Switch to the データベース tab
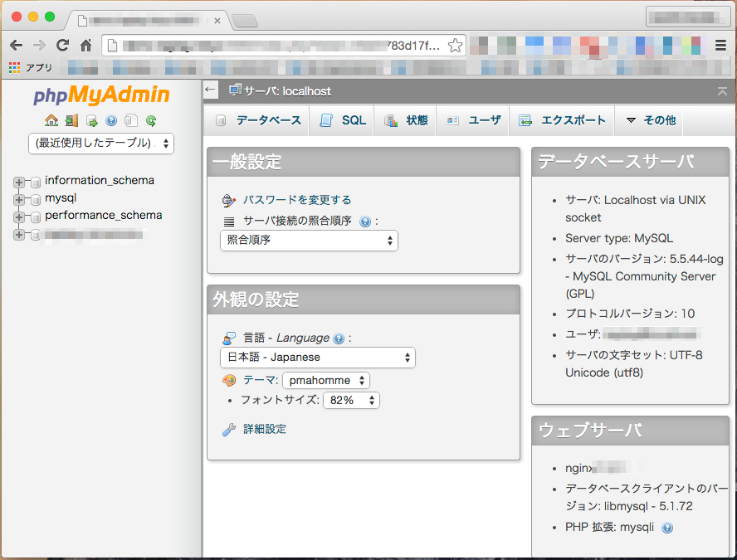737x560 pixels. tap(257, 121)
